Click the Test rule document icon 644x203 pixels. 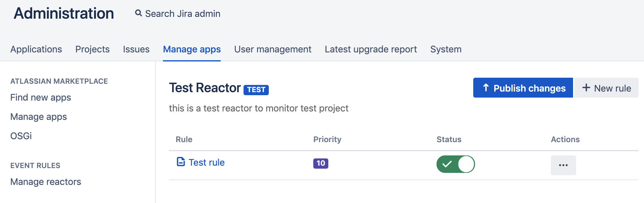[x=181, y=162]
